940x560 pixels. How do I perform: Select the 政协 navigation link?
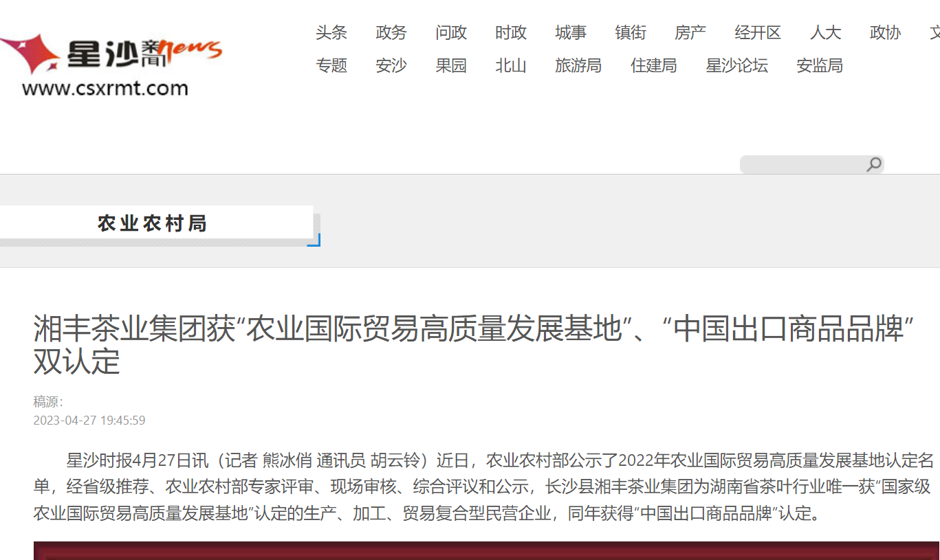(x=885, y=32)
